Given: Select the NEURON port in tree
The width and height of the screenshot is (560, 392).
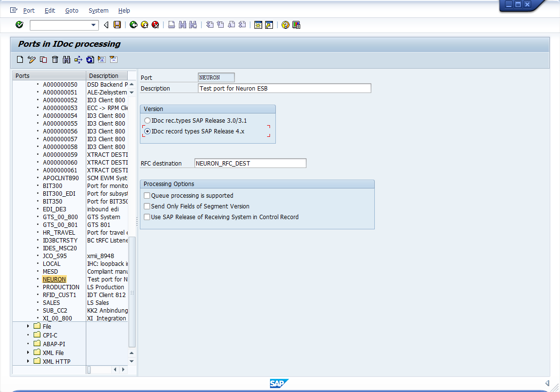Looking at the screenshot, I should coord(54,280).
